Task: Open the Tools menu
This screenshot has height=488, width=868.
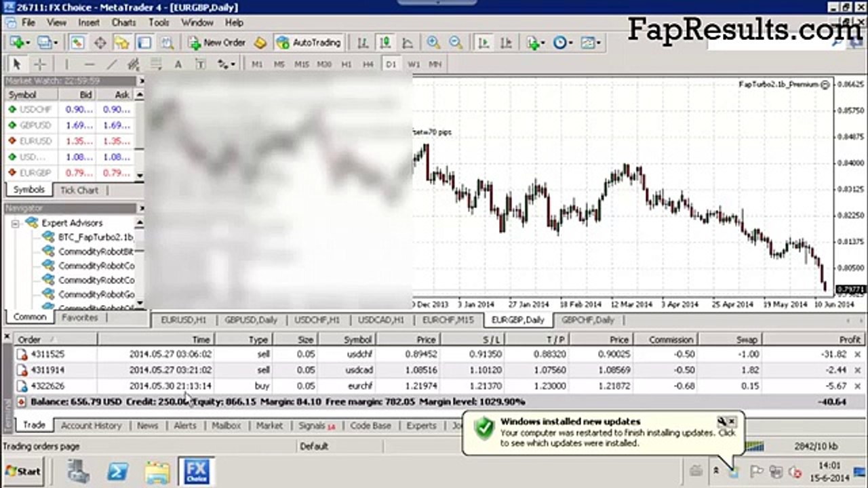Action: 159,22
